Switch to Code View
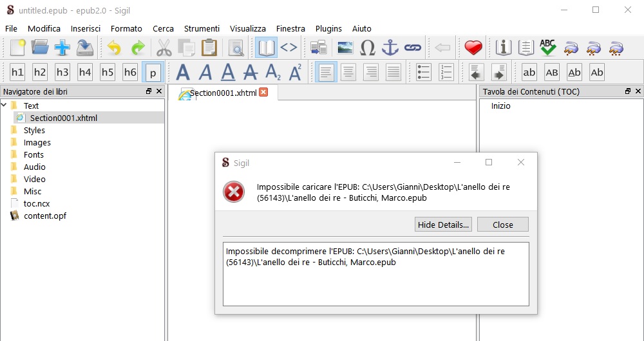The width and height of the screenshot is (644, 341). (289, 48)
